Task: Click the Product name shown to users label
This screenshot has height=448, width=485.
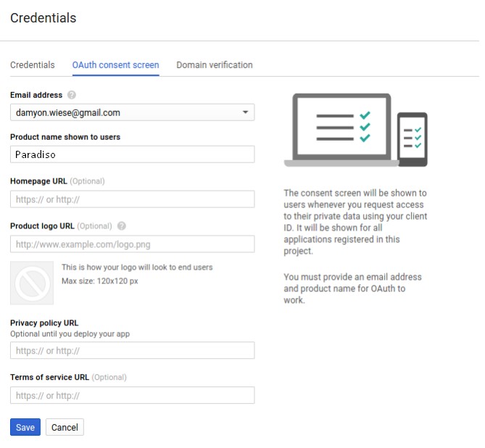Action: click(x=65, y=137)
